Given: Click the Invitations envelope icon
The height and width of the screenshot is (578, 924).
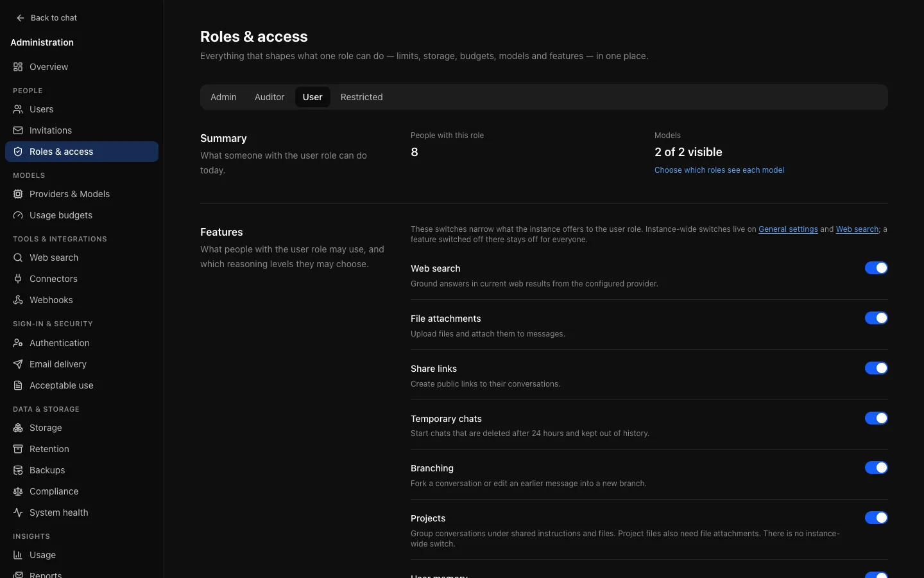Looking at the screenshot, I should pos(18,130).
